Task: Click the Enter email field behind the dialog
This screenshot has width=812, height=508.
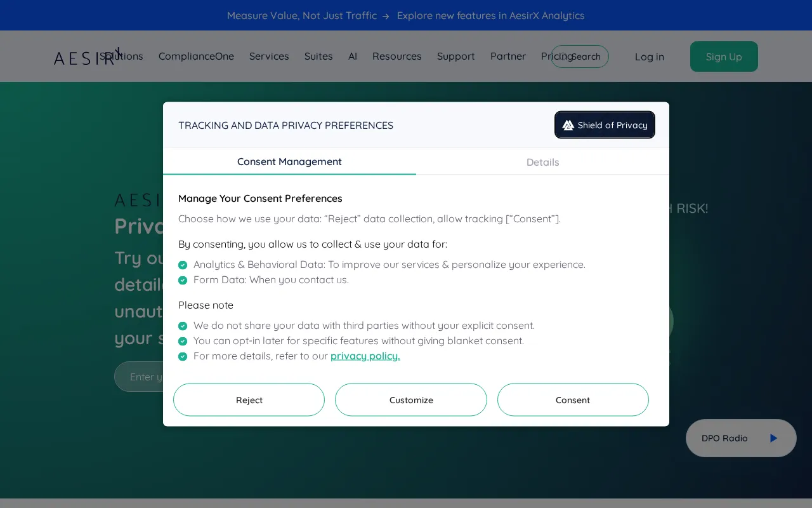Action: [139, 377]
